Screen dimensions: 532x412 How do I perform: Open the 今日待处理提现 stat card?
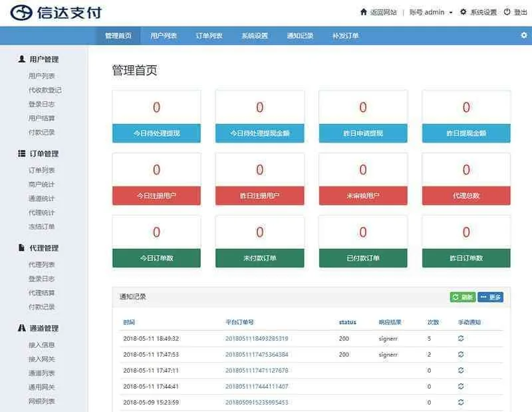click(x=156, y=116)
